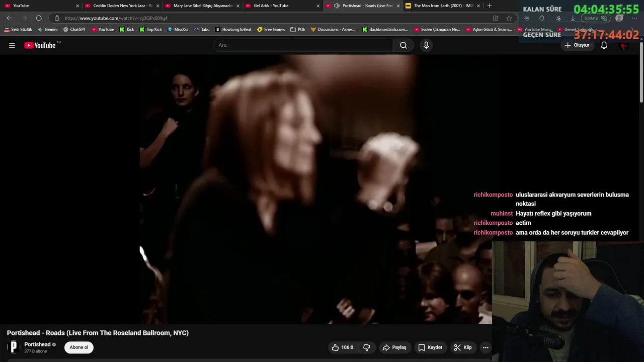Switch to Mary Jane Sibel Bilgiç tab
644x362 pixels.
202,6
